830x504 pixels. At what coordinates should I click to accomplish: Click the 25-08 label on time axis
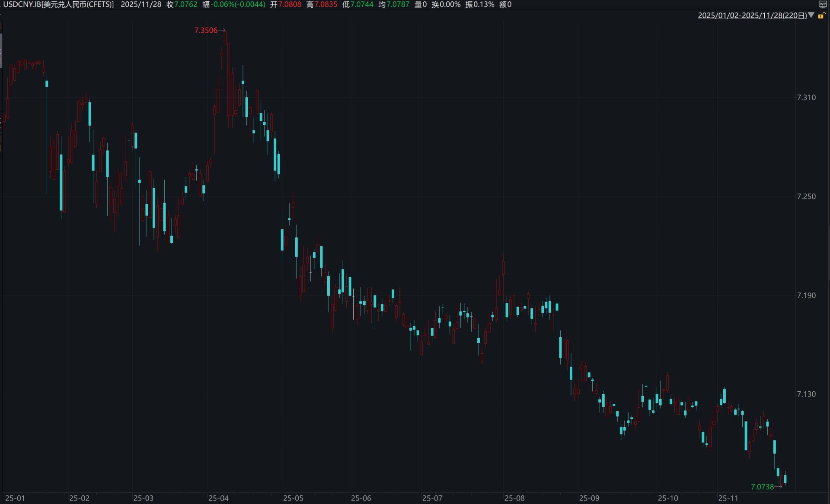tap(514, 498)
